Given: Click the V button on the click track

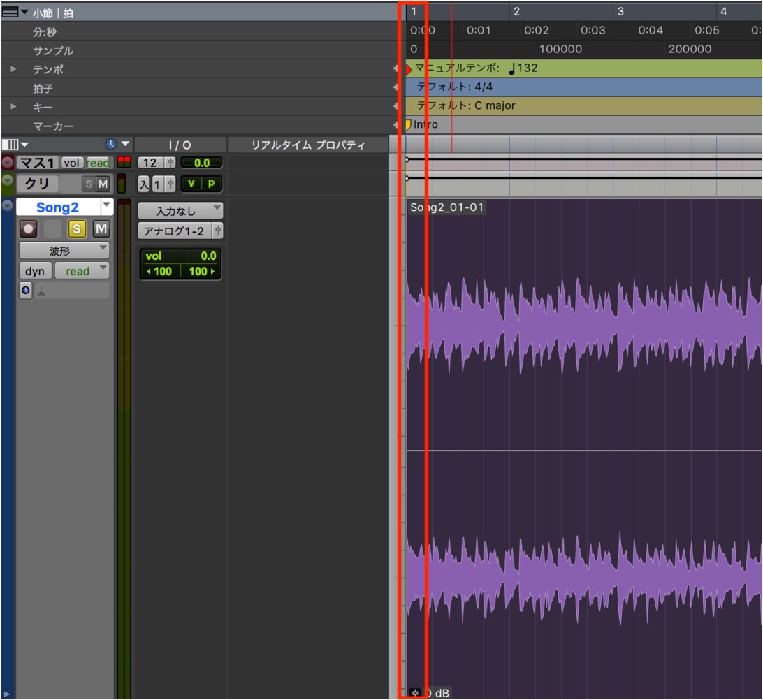Looking at the screenshot, I should (191, 184).
